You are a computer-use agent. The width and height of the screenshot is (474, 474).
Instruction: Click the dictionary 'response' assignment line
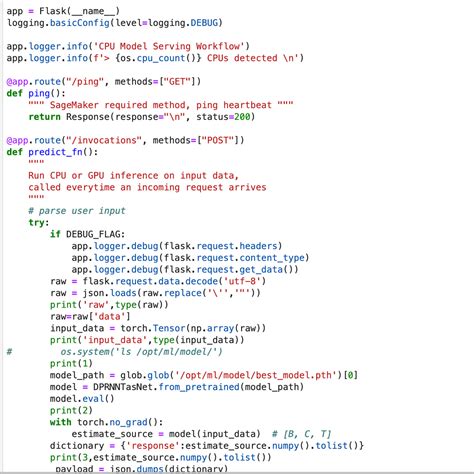coord(207,446)
